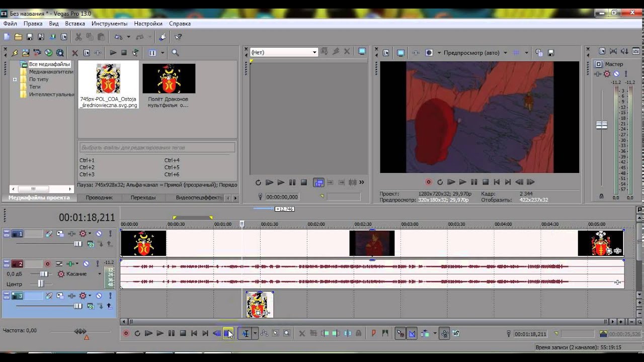The image size is (644, 362).
Task: Click the timeline ruler mark 00:02:00
Action: coord(316,224)
